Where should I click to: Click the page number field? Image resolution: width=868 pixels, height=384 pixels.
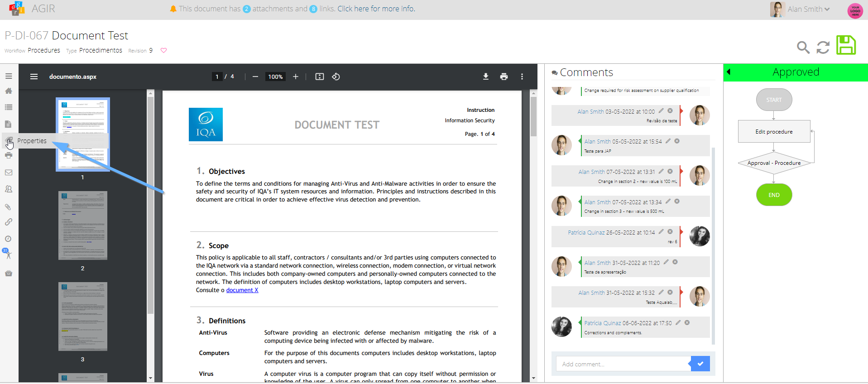217,77
